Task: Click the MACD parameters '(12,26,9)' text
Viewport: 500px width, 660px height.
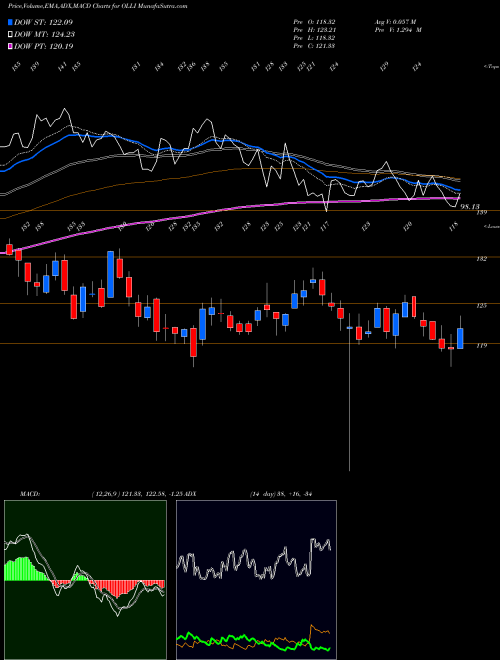Action: [105, 493]
